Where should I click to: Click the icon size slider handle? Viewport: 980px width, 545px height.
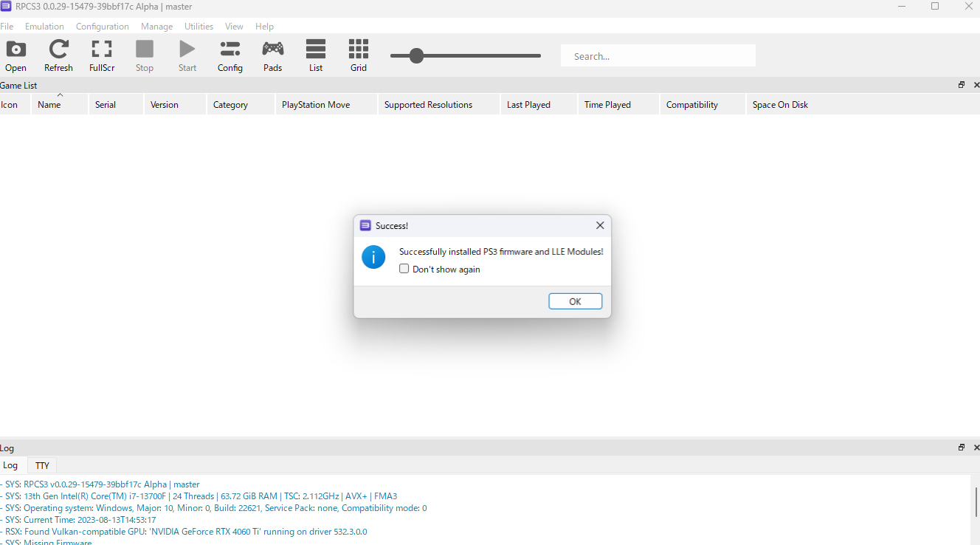coord(416,55)
